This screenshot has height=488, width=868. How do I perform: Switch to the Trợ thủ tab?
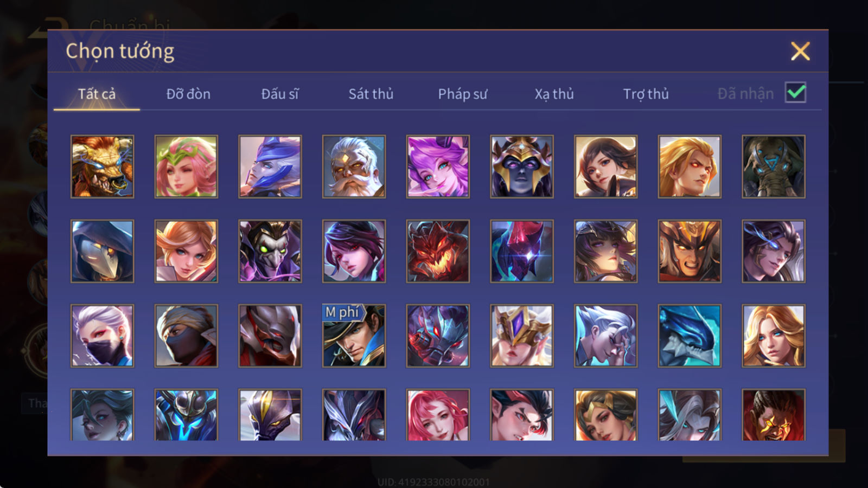click(x=646, y=94)
